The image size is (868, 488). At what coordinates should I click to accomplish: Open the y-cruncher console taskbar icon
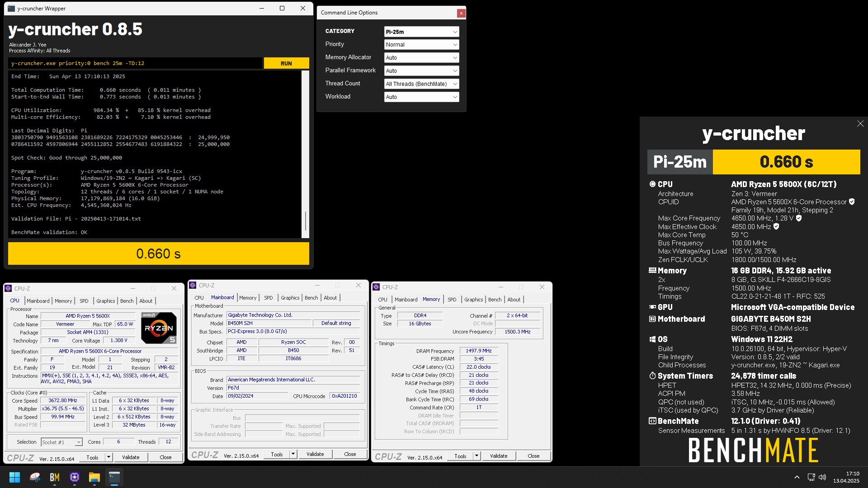[x=114, y=477]
